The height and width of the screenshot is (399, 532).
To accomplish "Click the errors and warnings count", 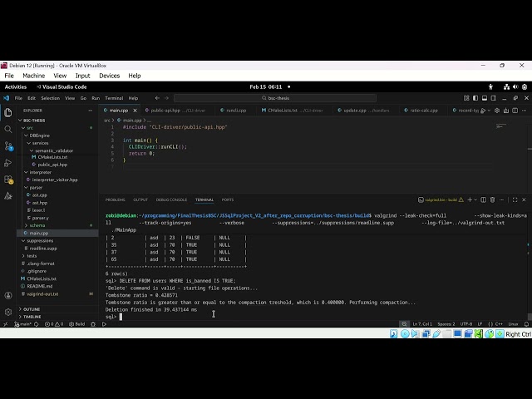I will point(54,324).
